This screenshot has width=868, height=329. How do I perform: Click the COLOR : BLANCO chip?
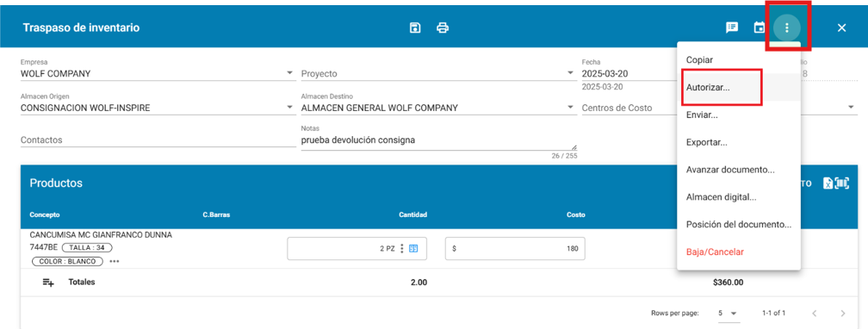[x=67, y=262]
